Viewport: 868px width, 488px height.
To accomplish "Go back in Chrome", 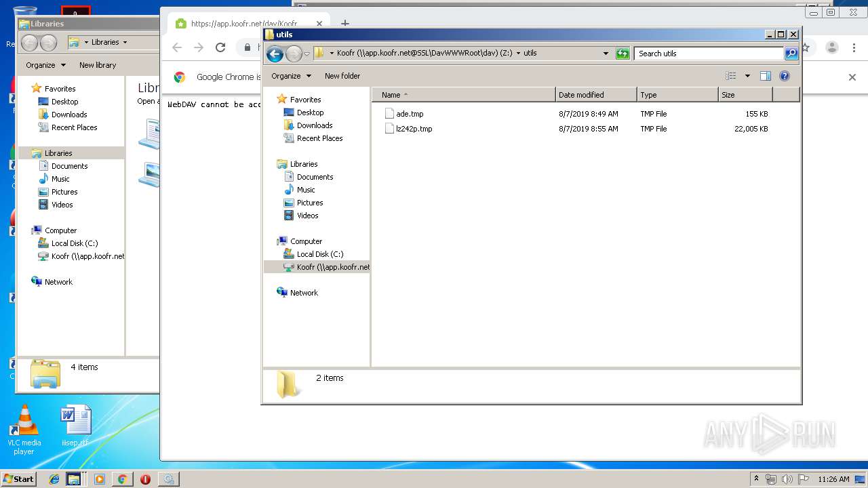I will 177,47.
